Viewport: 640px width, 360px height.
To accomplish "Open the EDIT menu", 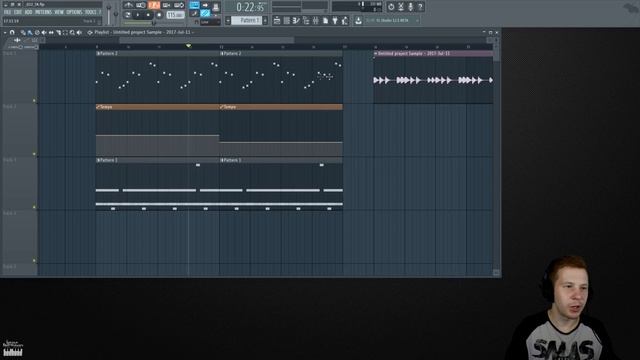I will (x=18, y=12).
